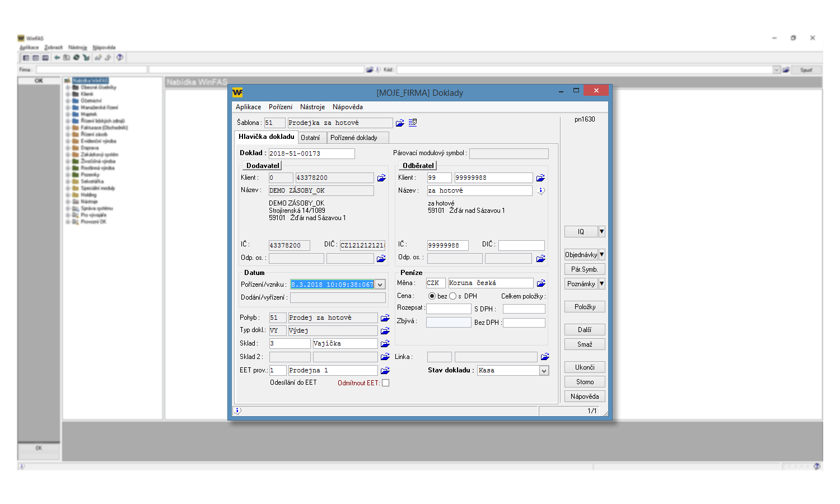Image resolution: width=840 pixels, height=504 pixels.
Task: Open the Aplikace menu in Doklady window
Action: [248, 107]
